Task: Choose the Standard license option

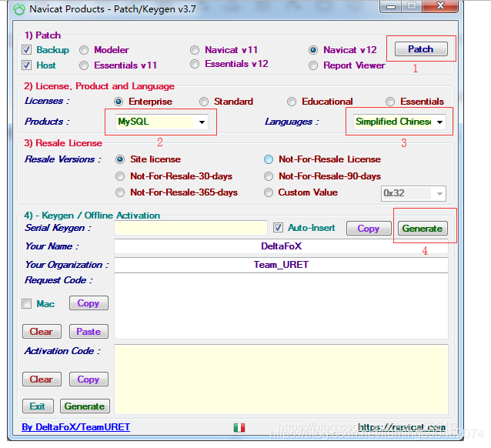Action: [204, 102]
